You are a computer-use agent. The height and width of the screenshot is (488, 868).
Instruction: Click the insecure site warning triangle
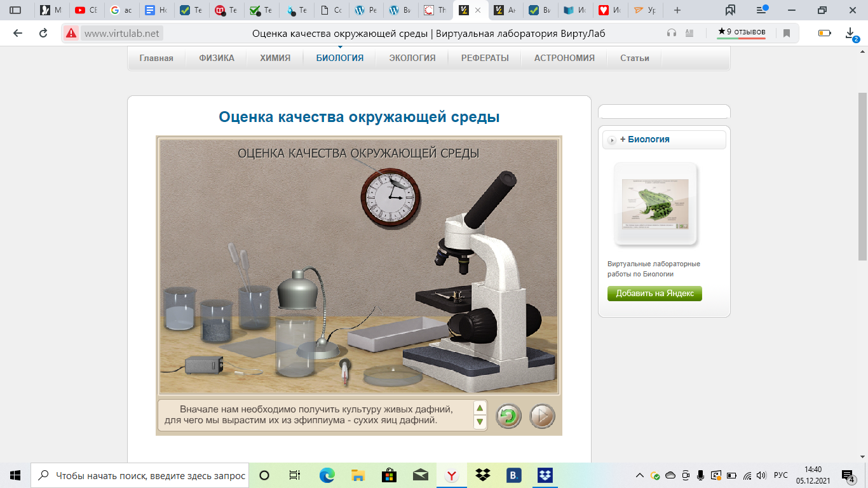(71, 33)
